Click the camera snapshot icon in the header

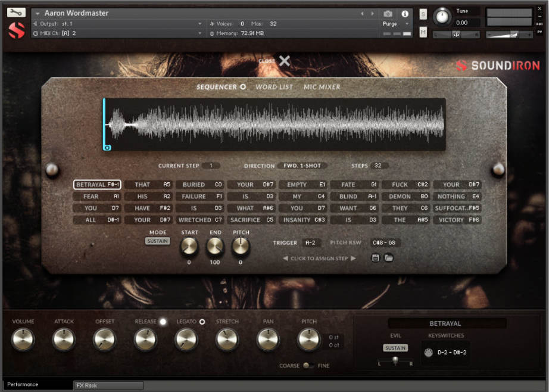(388, 14)
